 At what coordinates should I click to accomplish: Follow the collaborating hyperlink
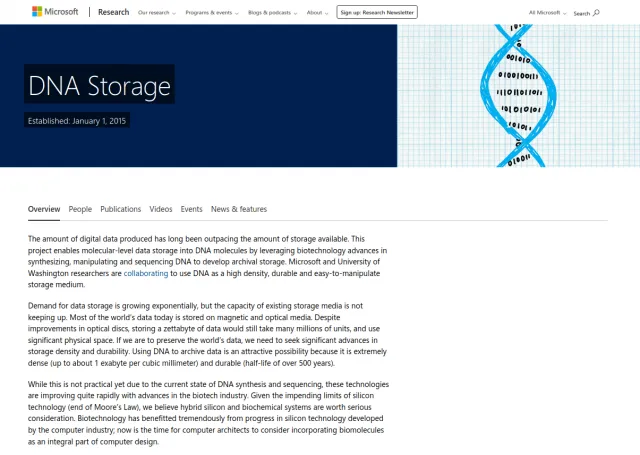tap(146, 273)
